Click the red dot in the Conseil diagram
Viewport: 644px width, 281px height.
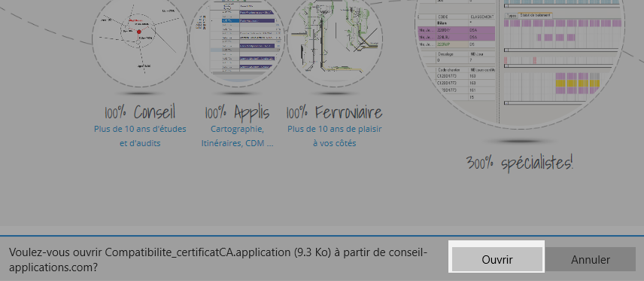click(x=139, y=32)
